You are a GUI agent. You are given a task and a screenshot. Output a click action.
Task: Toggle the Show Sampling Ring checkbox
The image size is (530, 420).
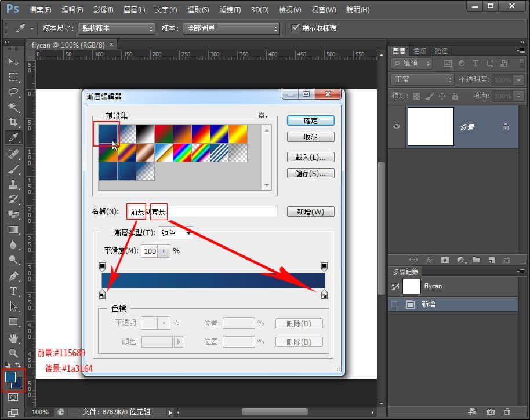tap(295, 28)
